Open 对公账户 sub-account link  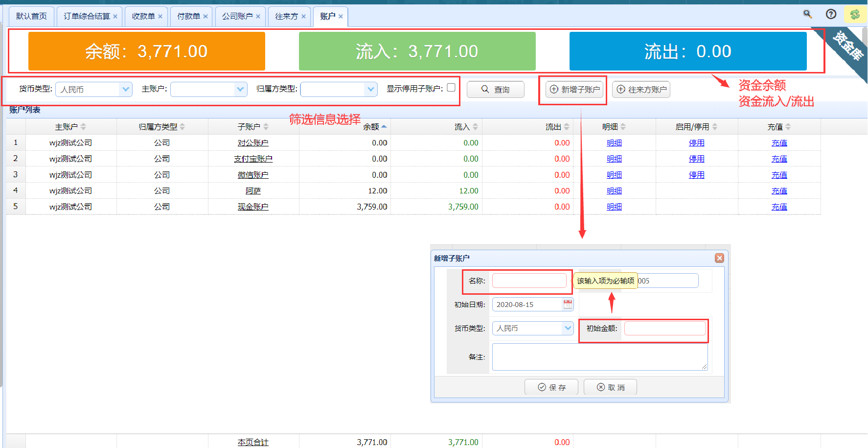coord(253,143)
